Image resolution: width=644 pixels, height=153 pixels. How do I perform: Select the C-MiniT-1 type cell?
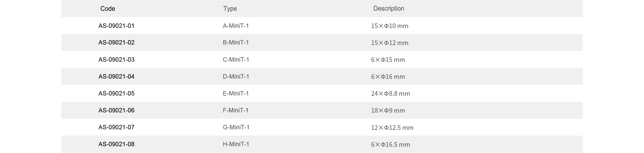click(236, 60)
